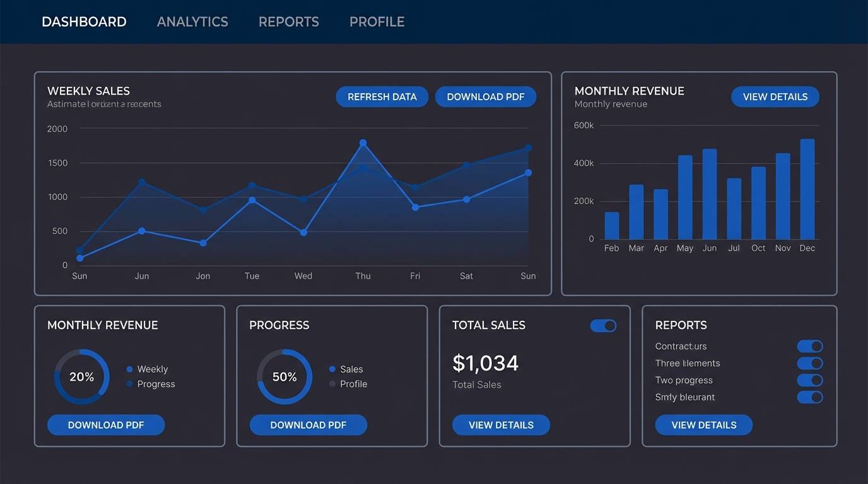
Task: Download the Monthly Revenue card PDF
Action: (105, 425)
